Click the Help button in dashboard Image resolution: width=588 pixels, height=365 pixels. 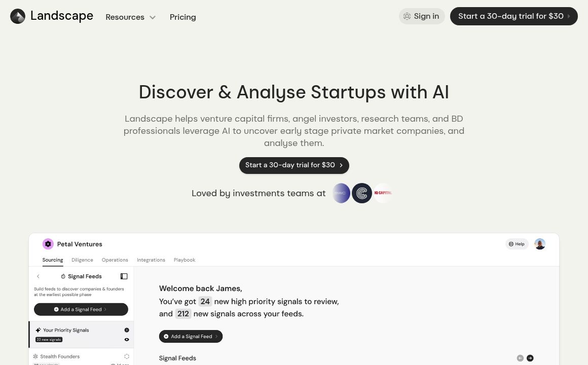click(x=517, y=244)
